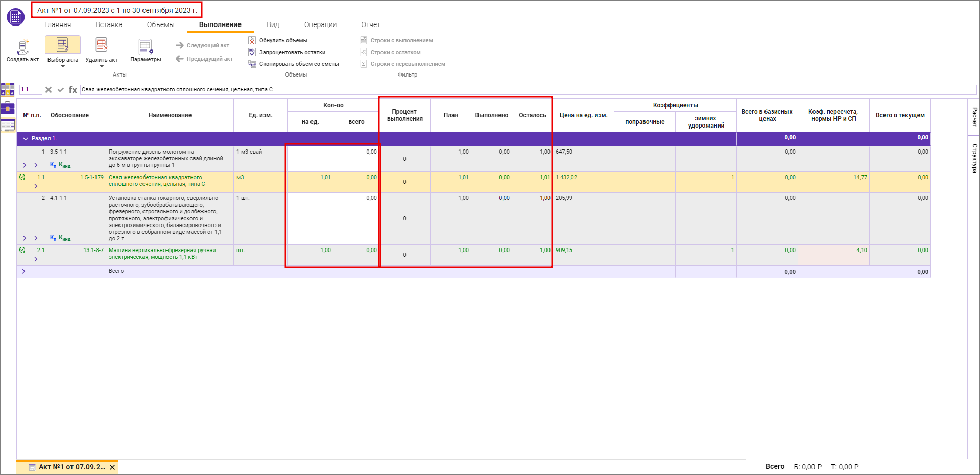
Task: Collapse the Раздел 1 section row
Action: pos(26,139)
